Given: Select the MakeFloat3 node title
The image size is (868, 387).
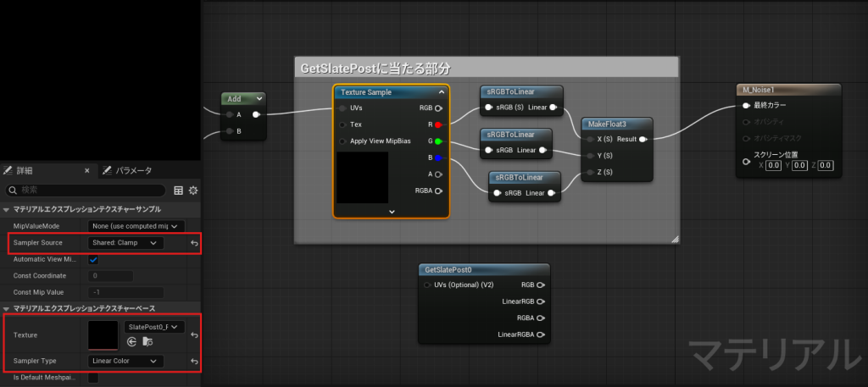Looking at the screenshot, I should 607,124.
